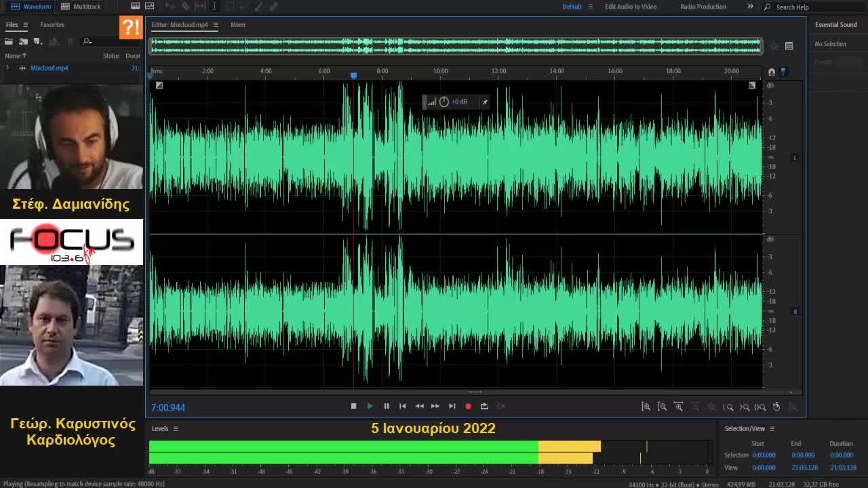
Task: Zoom in at out point
Action: pyautogui.click(x=745, y=407)
